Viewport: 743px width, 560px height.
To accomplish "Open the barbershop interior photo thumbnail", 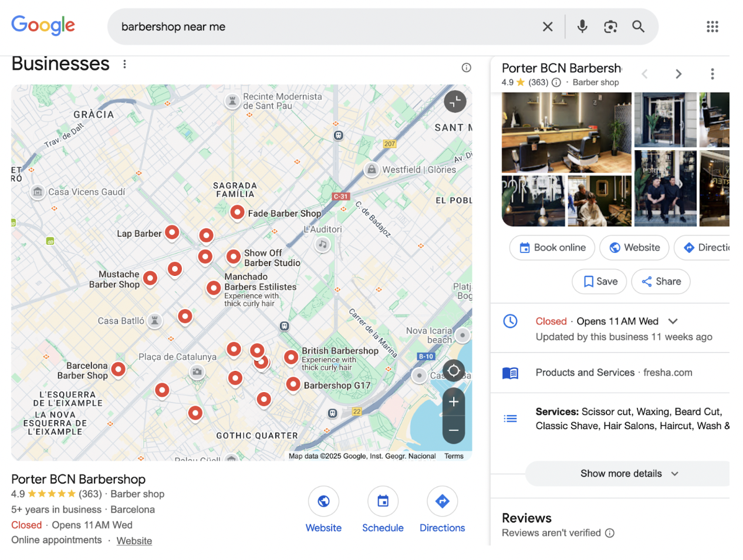I will [566, 132].
